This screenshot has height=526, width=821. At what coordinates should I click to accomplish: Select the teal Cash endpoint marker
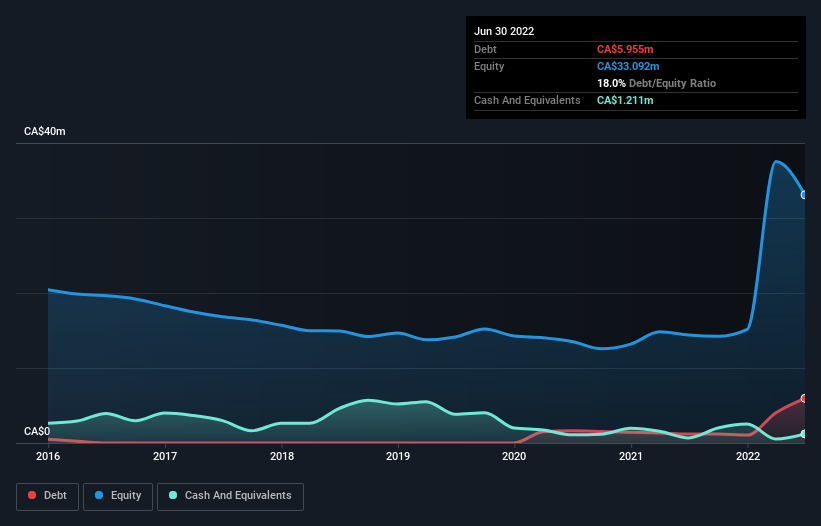coord(804,434)
